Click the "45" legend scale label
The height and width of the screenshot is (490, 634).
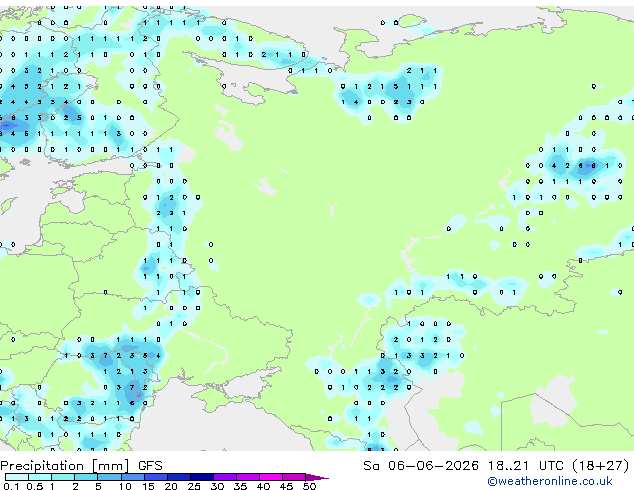pyautogui.click(x=286, y=486)
